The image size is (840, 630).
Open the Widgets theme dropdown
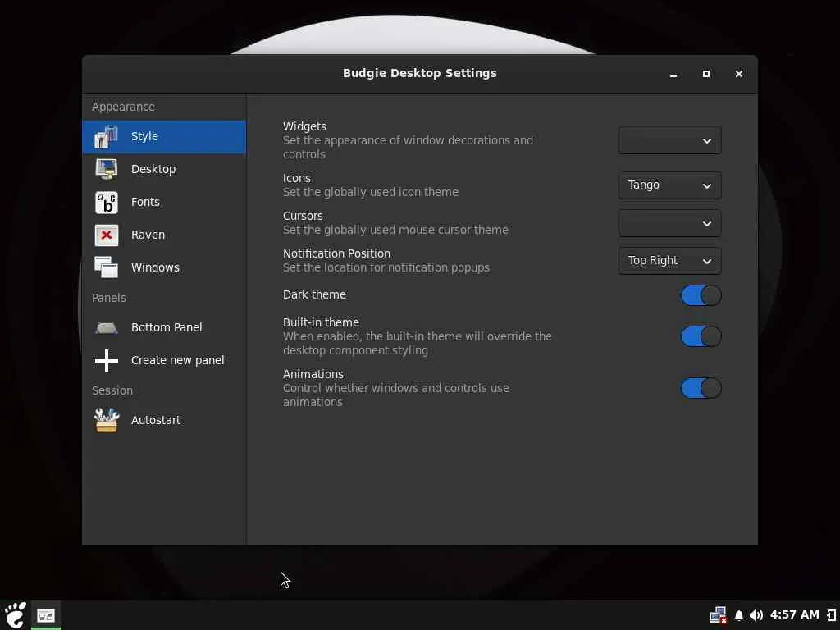(669, 141)
